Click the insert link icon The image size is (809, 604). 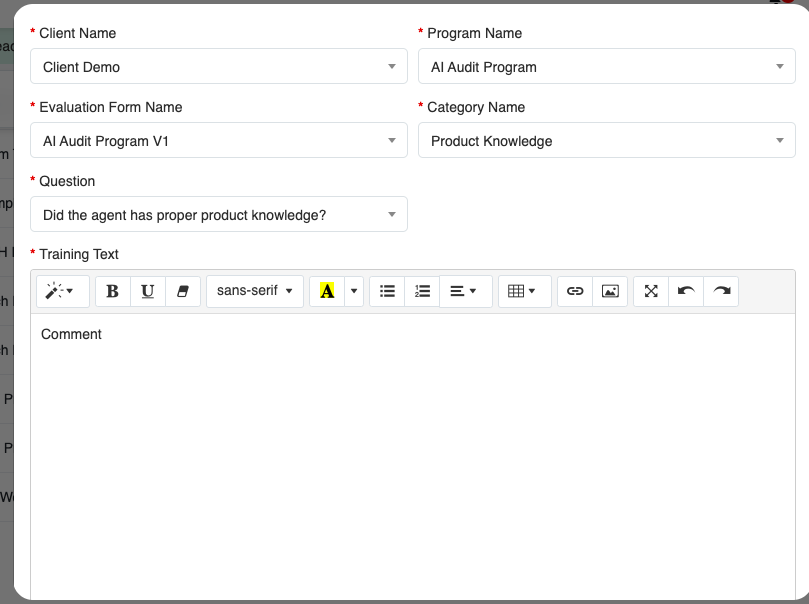tap(575, 291)
